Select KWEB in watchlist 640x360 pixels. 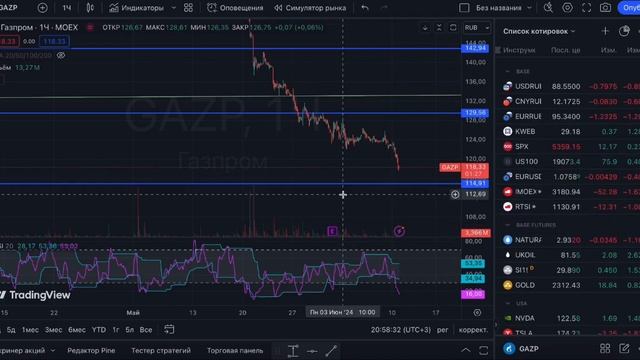point(568,131)
